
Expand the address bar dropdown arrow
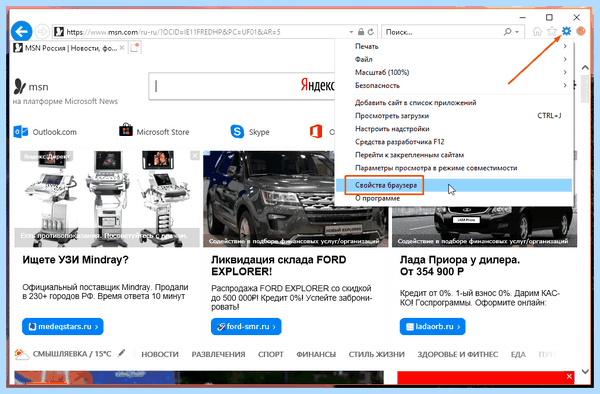pyautogui.click(x=351, y=32)
